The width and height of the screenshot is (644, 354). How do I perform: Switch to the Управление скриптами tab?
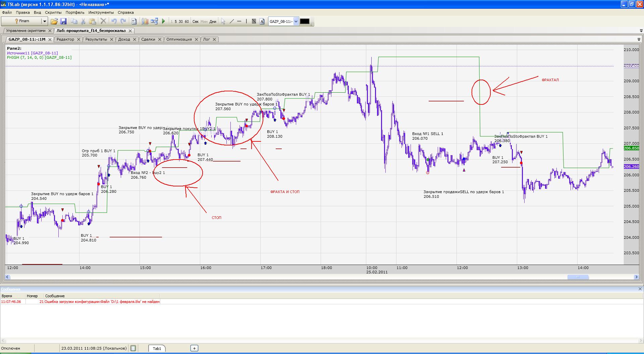(26, 31)
